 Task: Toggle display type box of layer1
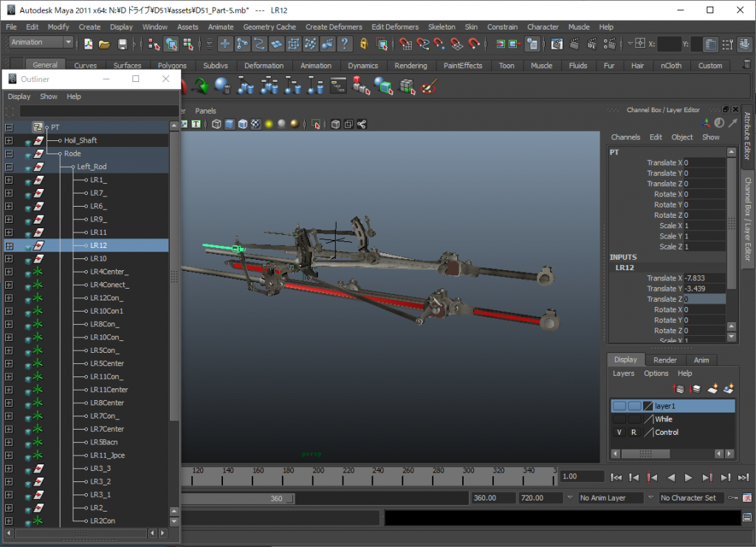634,406
